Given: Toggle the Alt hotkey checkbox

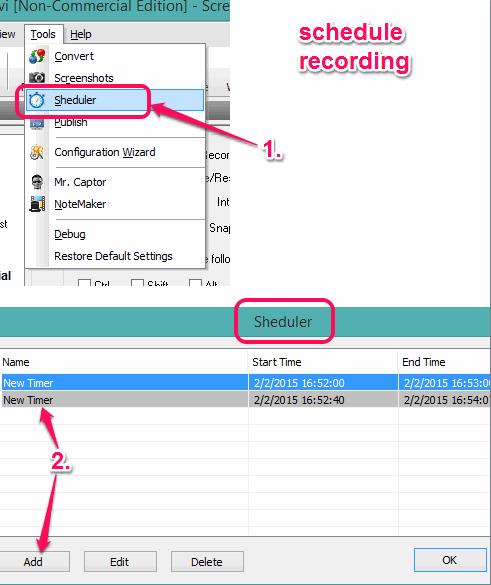Looking at the screenshot, I should pos(196,282).
